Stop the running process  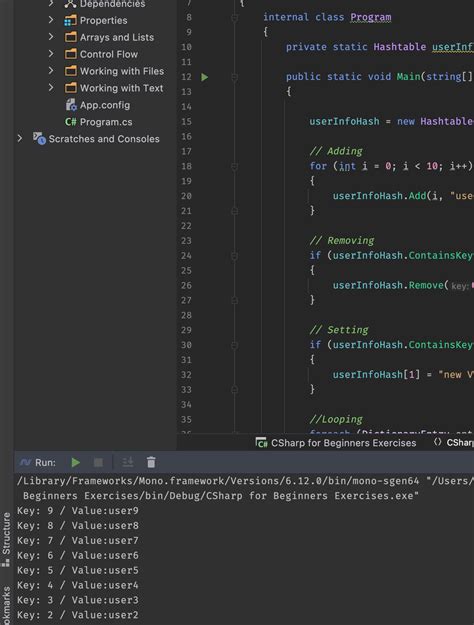pyautogui.click(x=98, y=462)
